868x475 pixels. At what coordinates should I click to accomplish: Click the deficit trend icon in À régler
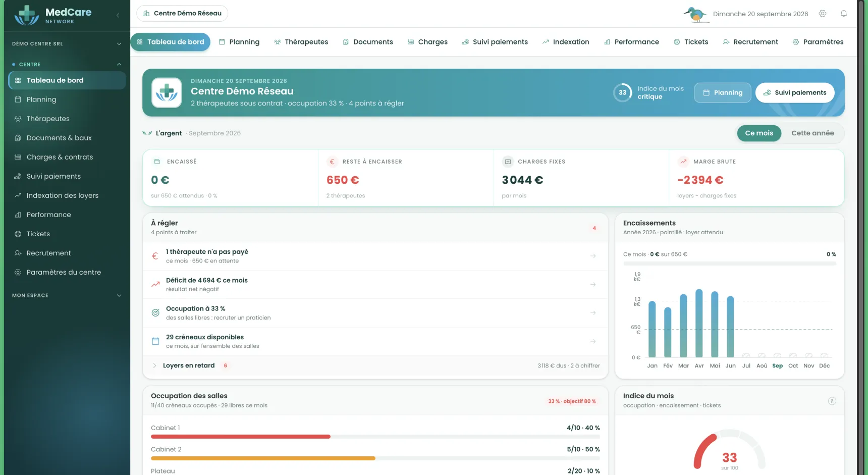pyautogui.click(x=155, y=284)
